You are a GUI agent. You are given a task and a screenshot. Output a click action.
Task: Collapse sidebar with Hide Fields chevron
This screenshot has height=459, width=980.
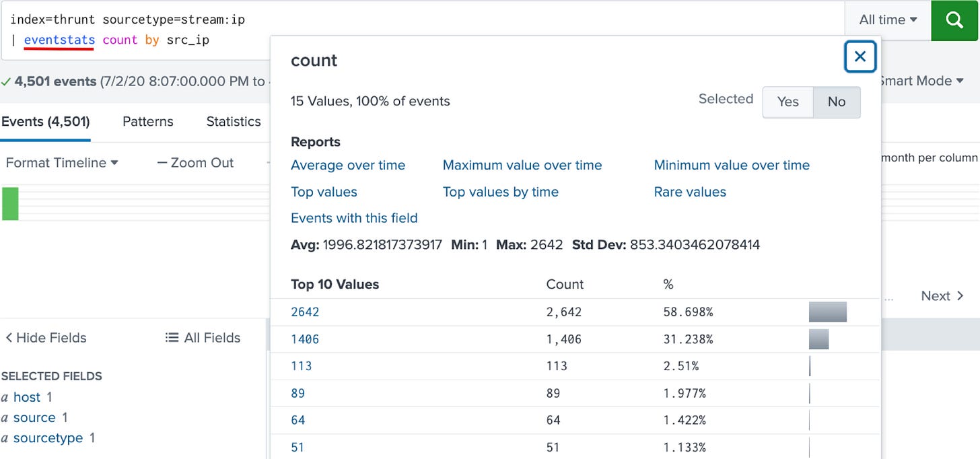(9, 338)
